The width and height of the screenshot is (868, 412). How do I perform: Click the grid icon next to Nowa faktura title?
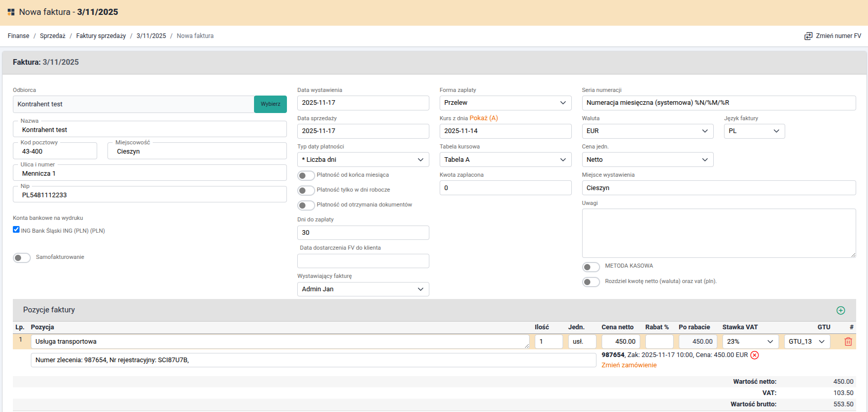pos(11,12)
